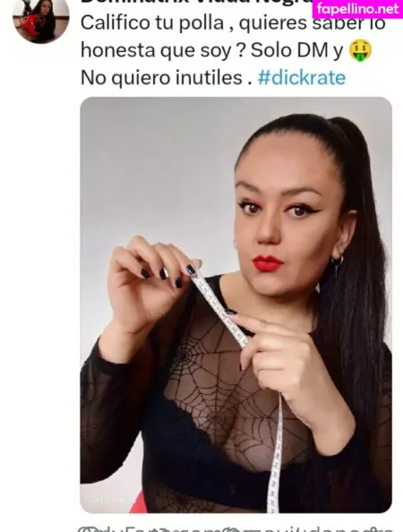
Task: Open the #dickrate hashtag link
Action: pos(302,78)
